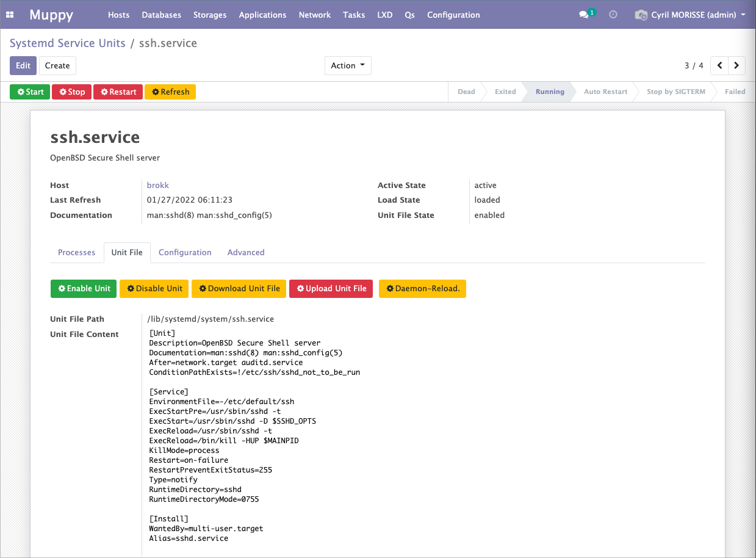This screenshot has width=756, height=558.
Task: Refresh the service status
Action: 170,92
